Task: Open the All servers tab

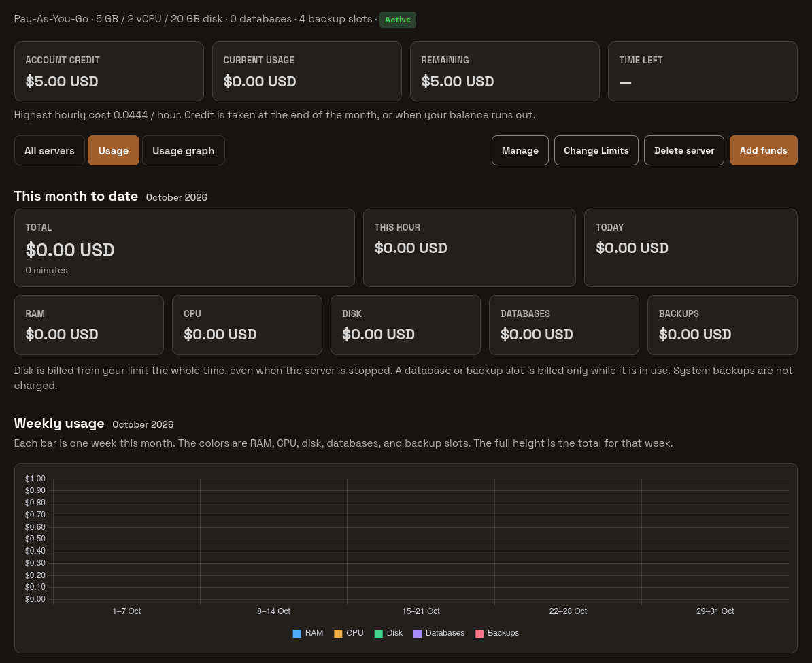Action: [49, 151]
